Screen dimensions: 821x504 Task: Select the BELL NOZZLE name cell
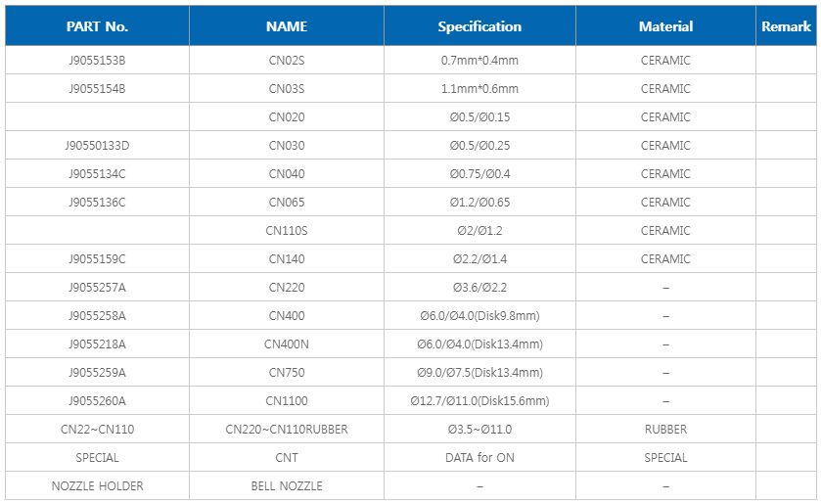click(287, 486)
